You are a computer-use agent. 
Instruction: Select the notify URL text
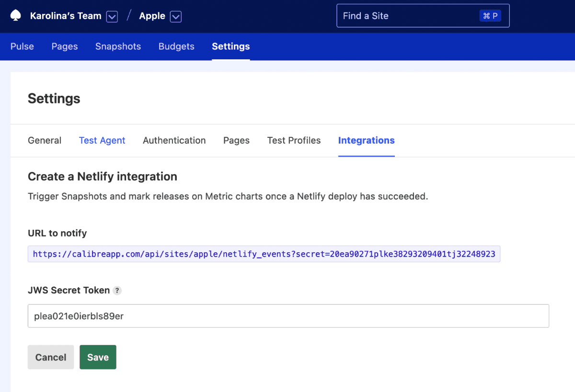tap(264, 254)
